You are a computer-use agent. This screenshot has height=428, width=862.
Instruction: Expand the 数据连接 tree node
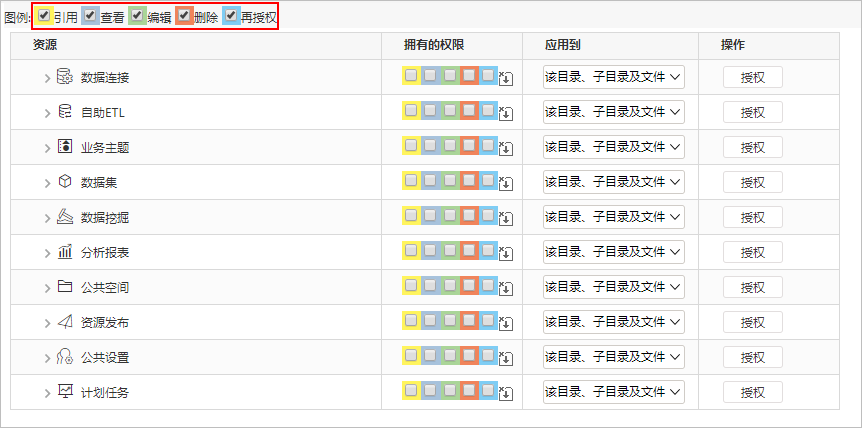(47, 78)
